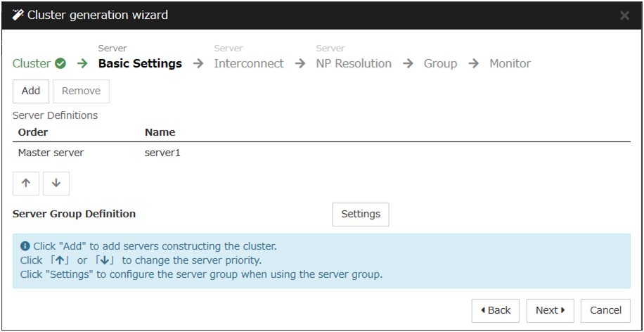Viewport: 644px width, 332px height.
Task: Click the blue info icon in hint box
Action: pos(25,246)
